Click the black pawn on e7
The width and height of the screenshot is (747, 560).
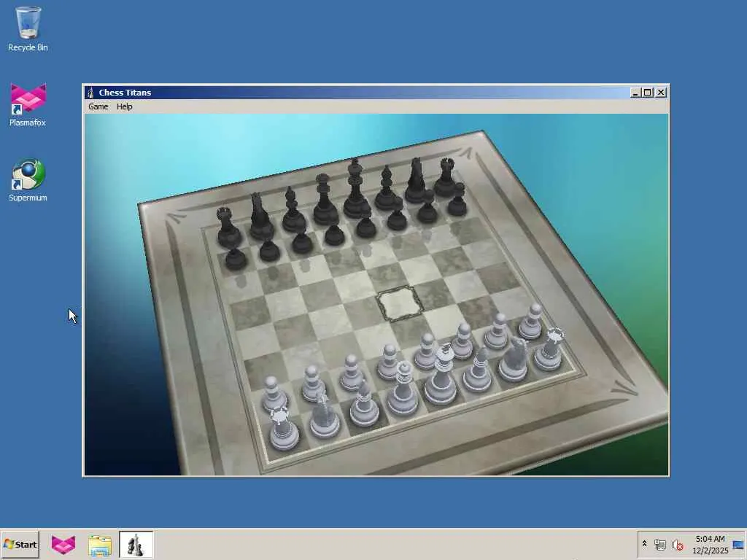[x=366, y=226]
